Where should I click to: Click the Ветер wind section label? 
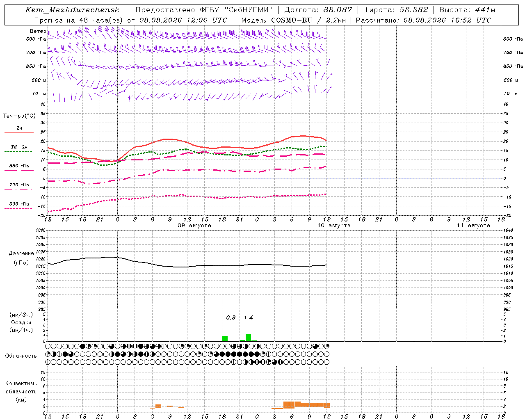(x=38, y=31)
